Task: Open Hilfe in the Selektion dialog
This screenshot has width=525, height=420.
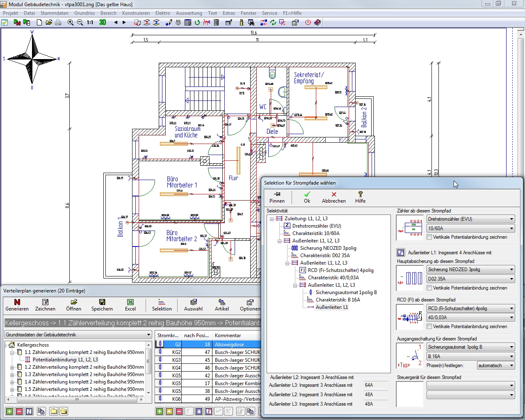Action: tap(360, 197)
